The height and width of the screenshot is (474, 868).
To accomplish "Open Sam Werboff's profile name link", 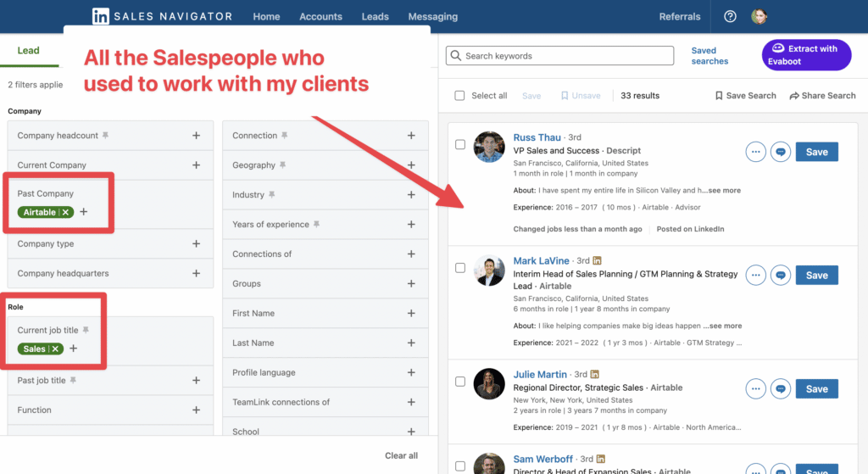I will click(543, 459).
